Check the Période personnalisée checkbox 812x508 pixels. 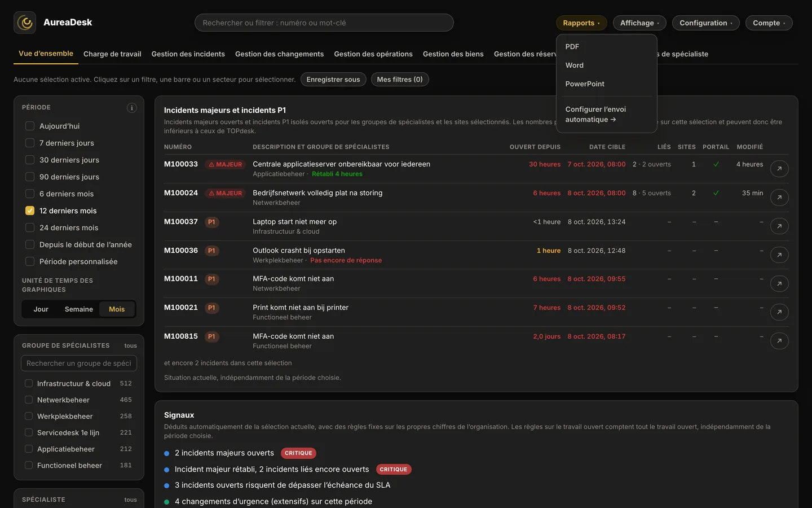click(30, 261)
